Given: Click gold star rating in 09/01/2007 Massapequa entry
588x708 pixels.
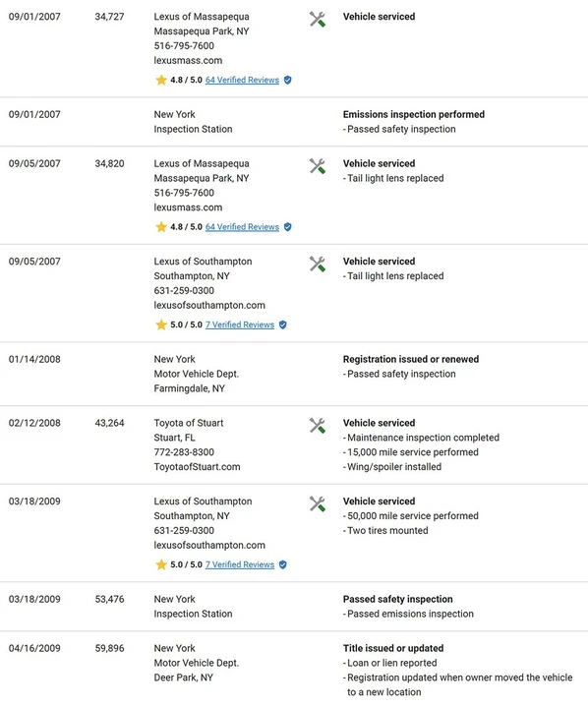Looking at the screenshot, I should [161, 80].
